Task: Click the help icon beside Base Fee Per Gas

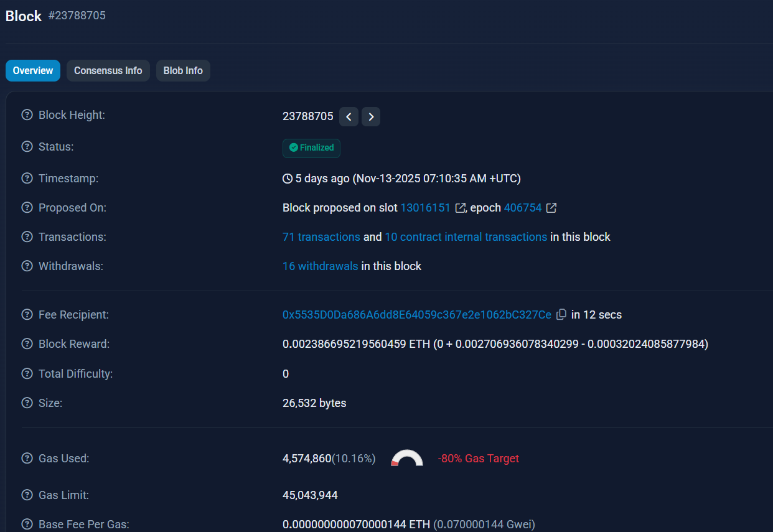Action: pyautogui.click(x=26, y=524)
